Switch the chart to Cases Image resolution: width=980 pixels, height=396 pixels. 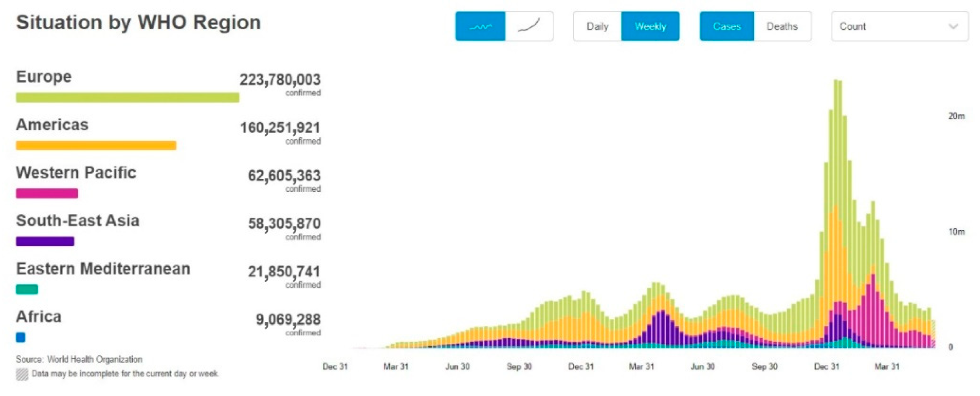tap(726, 26)
